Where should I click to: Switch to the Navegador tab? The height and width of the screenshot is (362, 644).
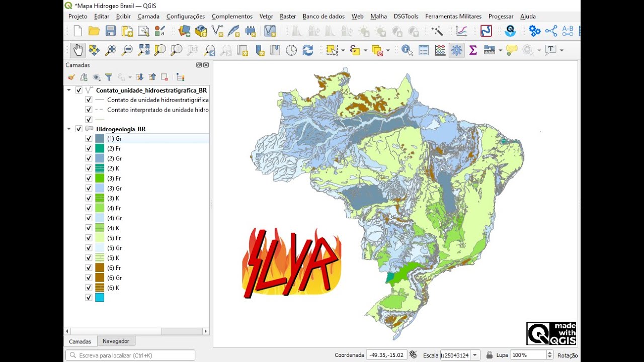(116, 341)
